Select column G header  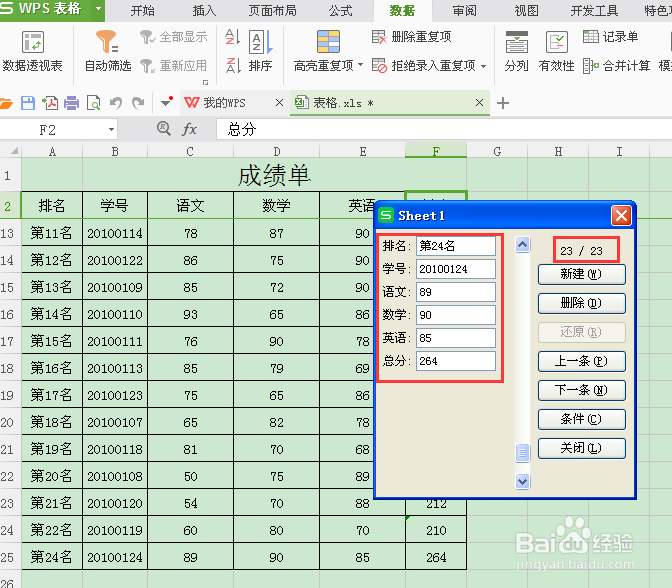tap(497, 151)
